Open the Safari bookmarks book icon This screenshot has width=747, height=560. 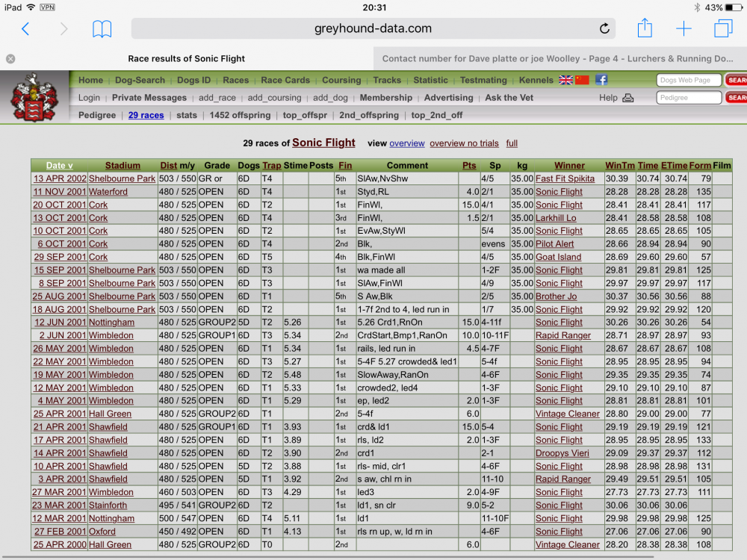[102, 29]
